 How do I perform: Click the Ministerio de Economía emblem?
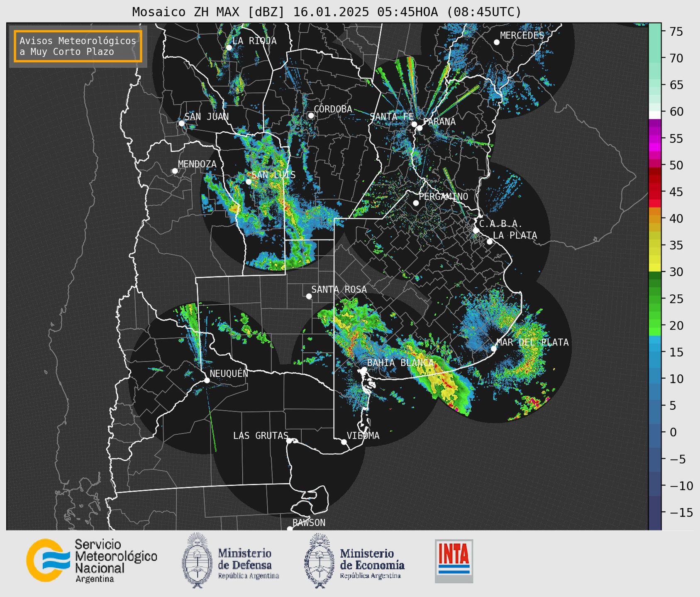[319, 560]
